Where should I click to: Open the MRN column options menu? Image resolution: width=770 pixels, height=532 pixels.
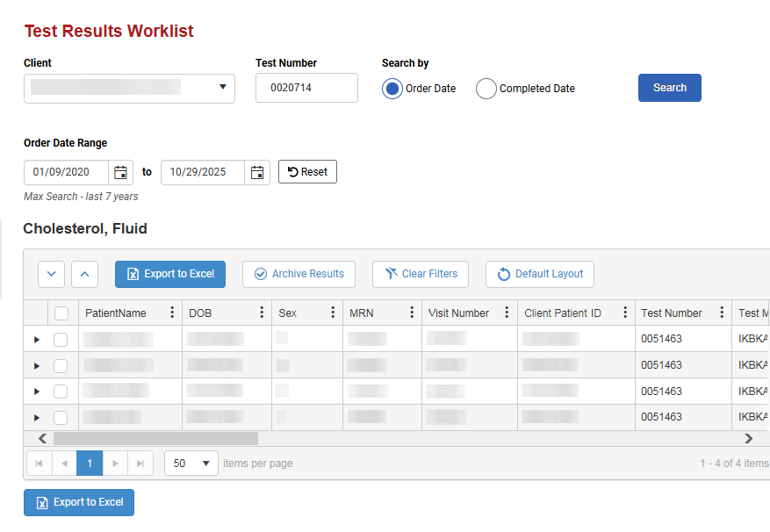pos(412,313)
